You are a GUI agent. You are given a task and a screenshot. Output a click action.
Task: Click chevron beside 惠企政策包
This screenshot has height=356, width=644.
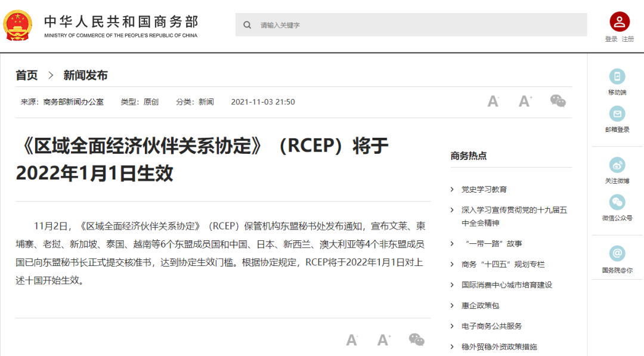[x=452, y=306]
